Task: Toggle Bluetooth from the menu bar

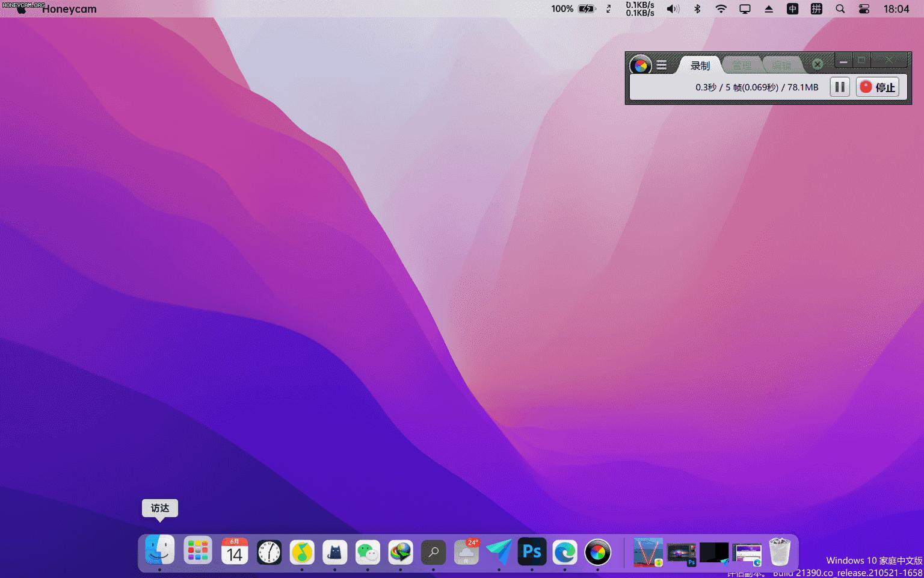Action: tap(697, 9)
